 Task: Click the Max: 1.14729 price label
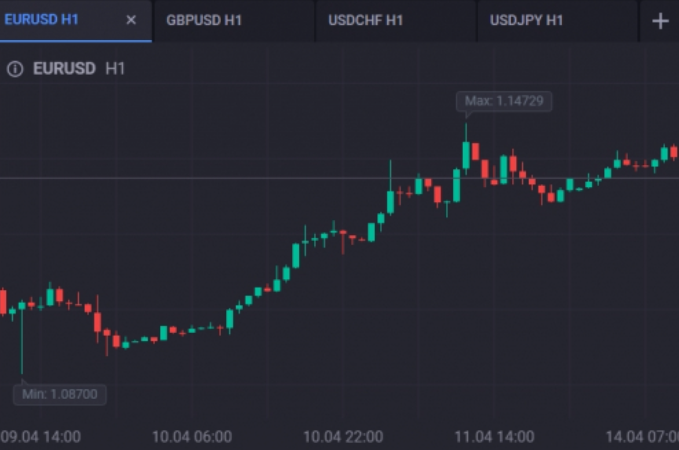click(504, 101)
